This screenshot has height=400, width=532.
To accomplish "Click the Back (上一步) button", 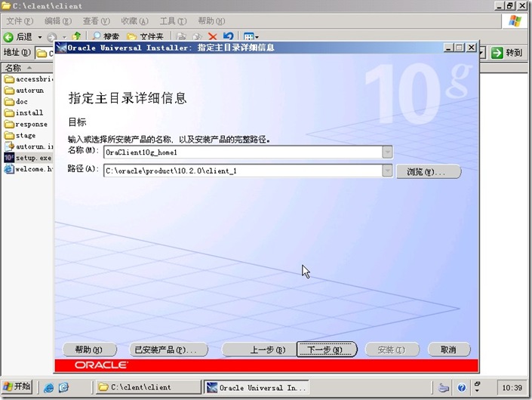I will click(260, 349).
